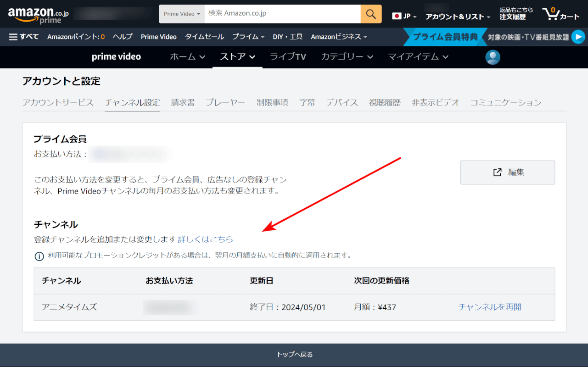
Task: Open the profile avatar icon
Action: point(493,57)
